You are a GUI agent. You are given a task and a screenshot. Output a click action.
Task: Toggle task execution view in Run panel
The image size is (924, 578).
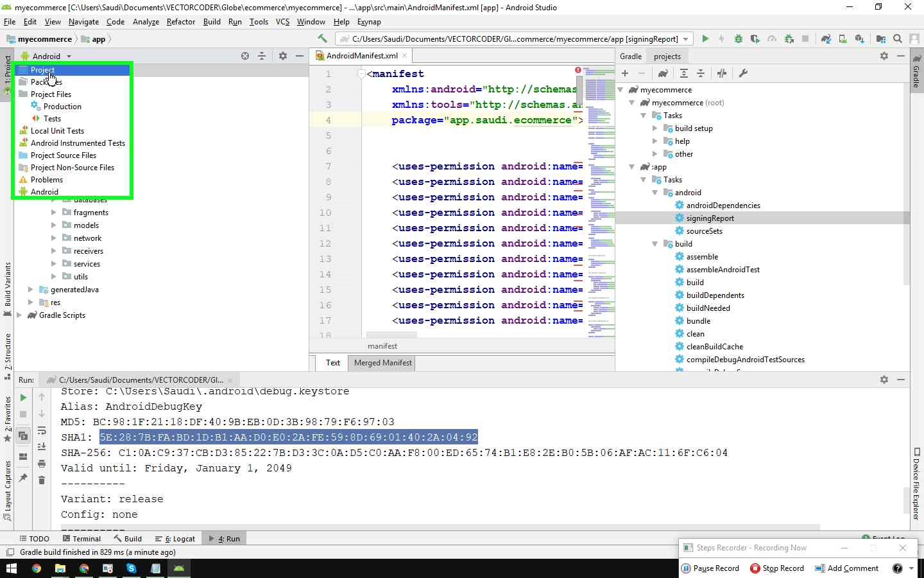(23, 437)
